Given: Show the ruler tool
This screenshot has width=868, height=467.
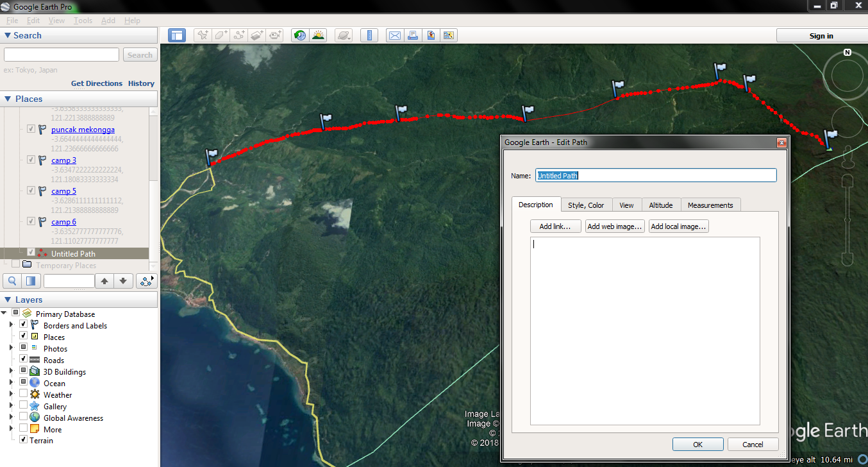Looking at the screenshot, I should click(369, 35).
